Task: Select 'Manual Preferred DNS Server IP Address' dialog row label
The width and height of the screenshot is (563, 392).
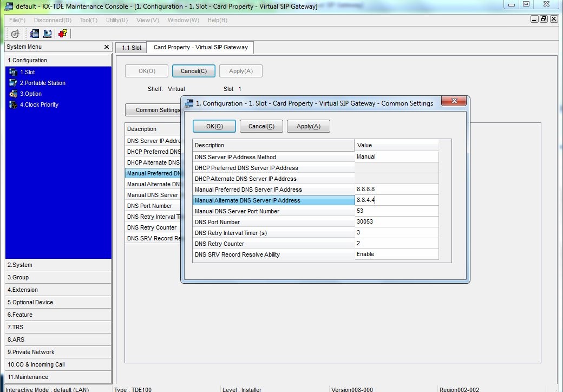Action: (273, 189)
